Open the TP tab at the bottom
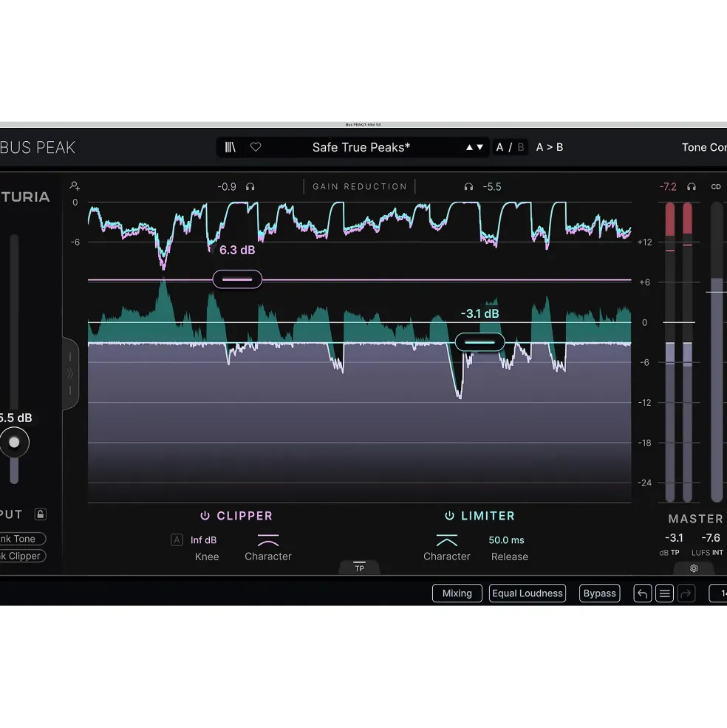The height and width of the screenshot is (728, 727). point(359,568)
